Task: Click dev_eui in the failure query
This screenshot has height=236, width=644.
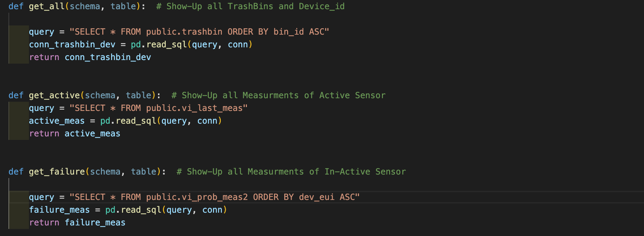Action: (x=317, y=197)
